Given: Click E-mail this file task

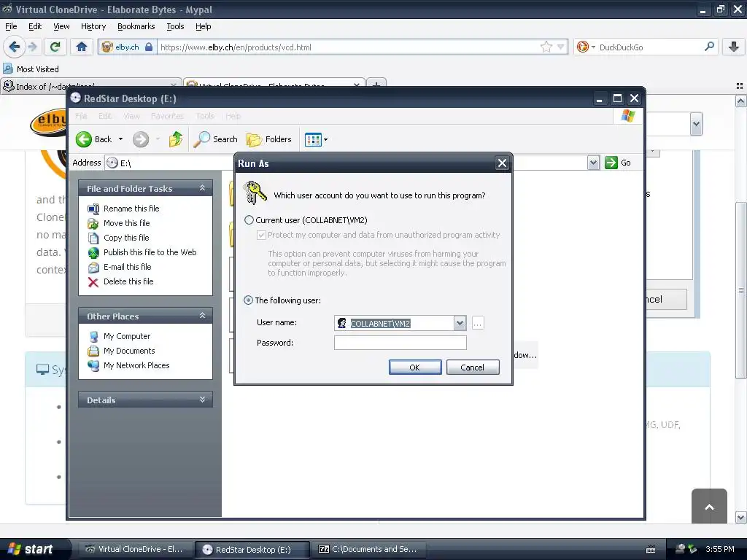Looking at the screenshot, I should (x=127, y=267).
